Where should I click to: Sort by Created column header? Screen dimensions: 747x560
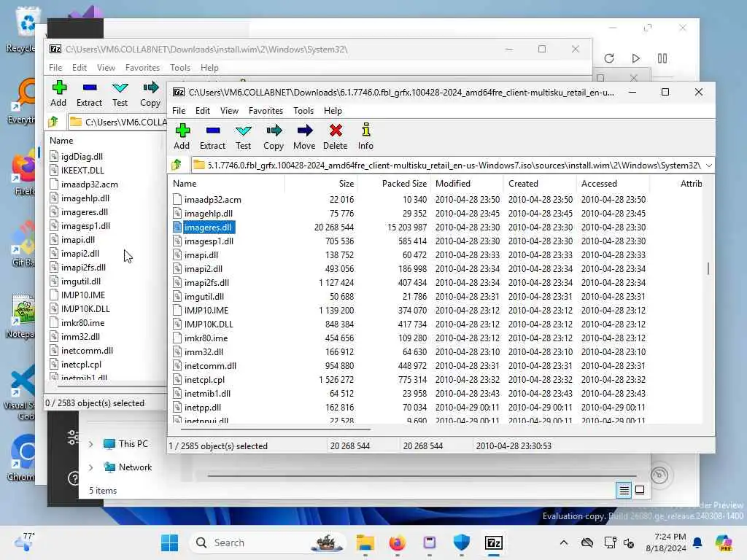point(540,183)
